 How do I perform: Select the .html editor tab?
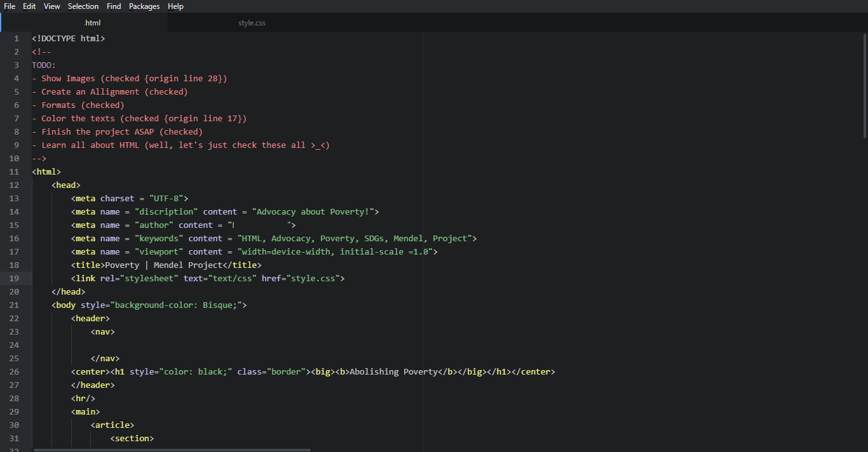93,23
